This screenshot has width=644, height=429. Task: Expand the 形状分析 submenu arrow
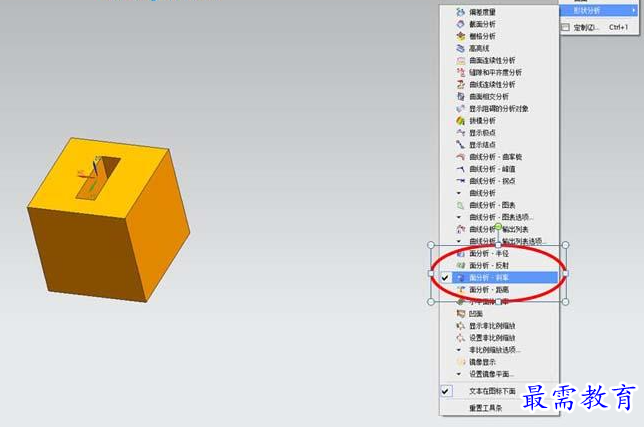click(x=634, y=11)
